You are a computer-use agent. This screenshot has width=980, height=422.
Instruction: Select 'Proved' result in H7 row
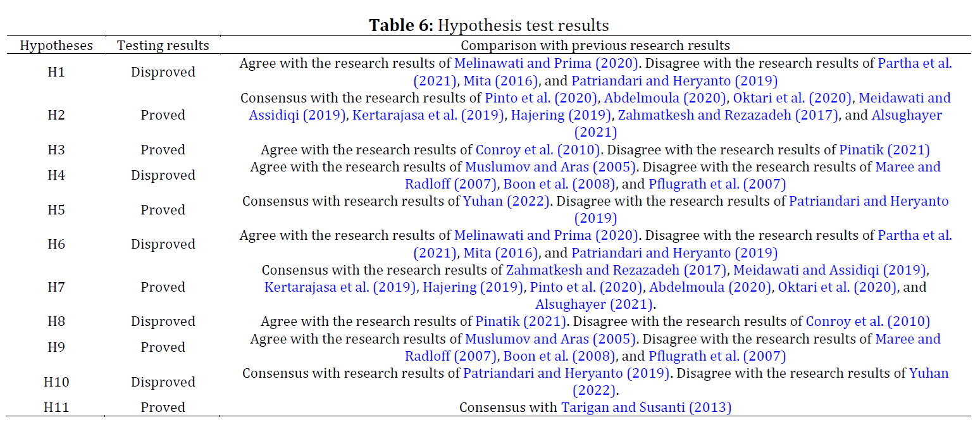click(x=163, y=287)
